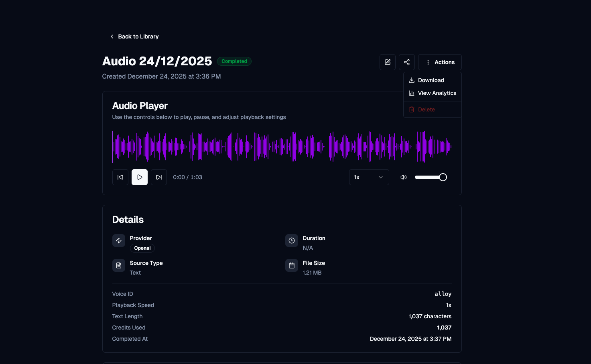Select Download from the Actions menu
The width and height of the screenshot is (591, 364).
431,80
